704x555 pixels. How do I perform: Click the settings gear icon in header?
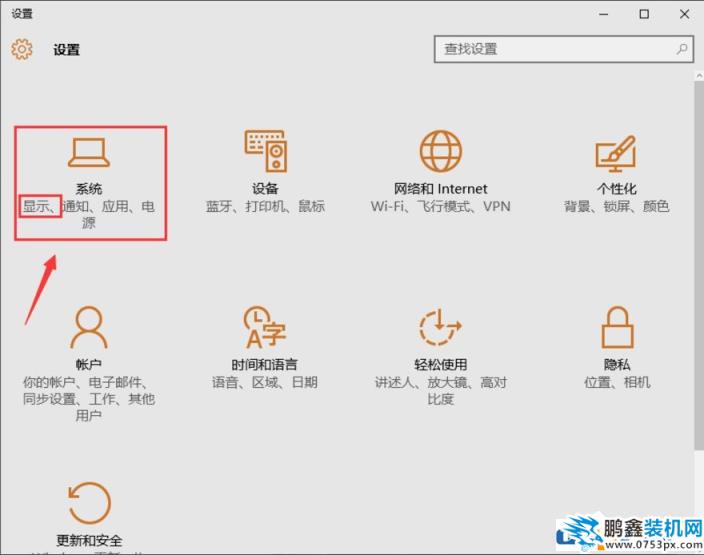[22, 49]
